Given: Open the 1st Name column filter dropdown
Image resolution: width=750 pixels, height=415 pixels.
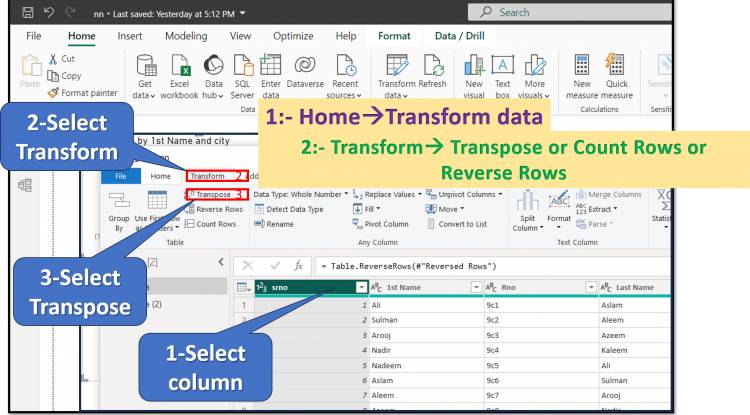Looking at the screenshot, I should 476,287.
